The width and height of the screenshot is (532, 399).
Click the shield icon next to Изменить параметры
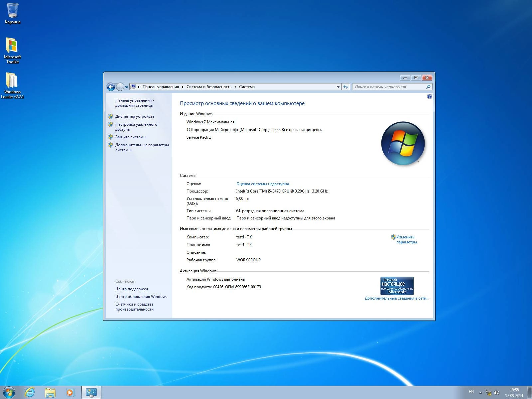pos(393,237)
